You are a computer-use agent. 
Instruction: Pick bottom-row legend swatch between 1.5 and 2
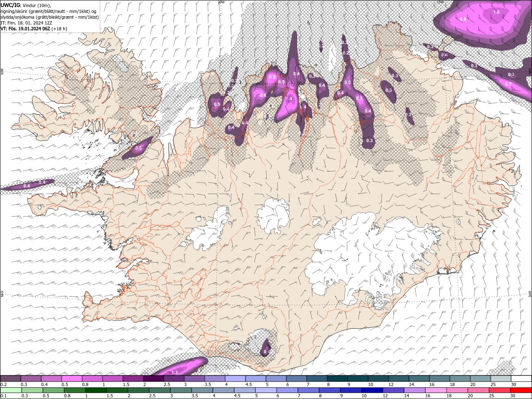(117, 390)
